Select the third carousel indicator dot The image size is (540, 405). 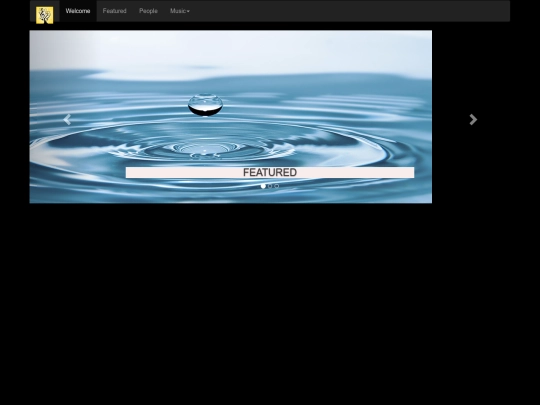pyautogui.click(x=277, y=186)
